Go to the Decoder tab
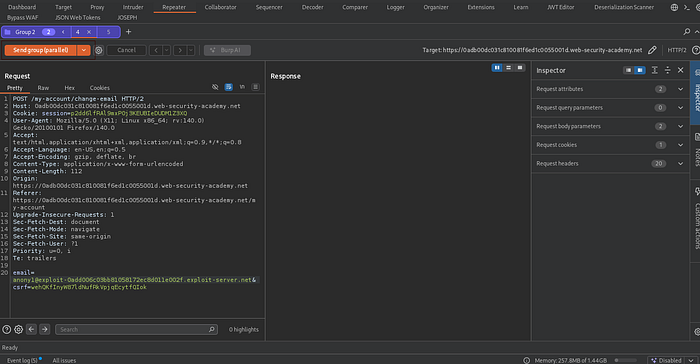The width and height of the screenshot is (700, 364). 312,7
